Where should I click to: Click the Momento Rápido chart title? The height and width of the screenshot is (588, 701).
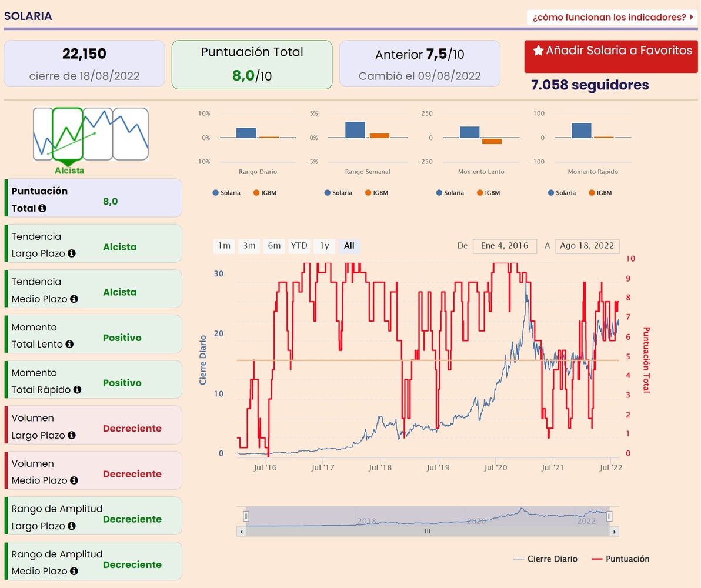(x=593, y=172)
